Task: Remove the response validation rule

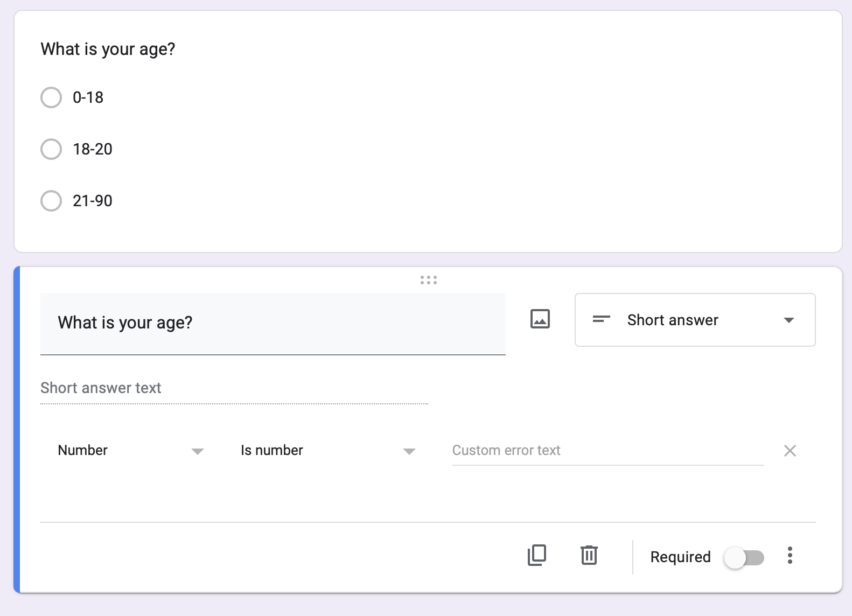Action: click(790, 451)
